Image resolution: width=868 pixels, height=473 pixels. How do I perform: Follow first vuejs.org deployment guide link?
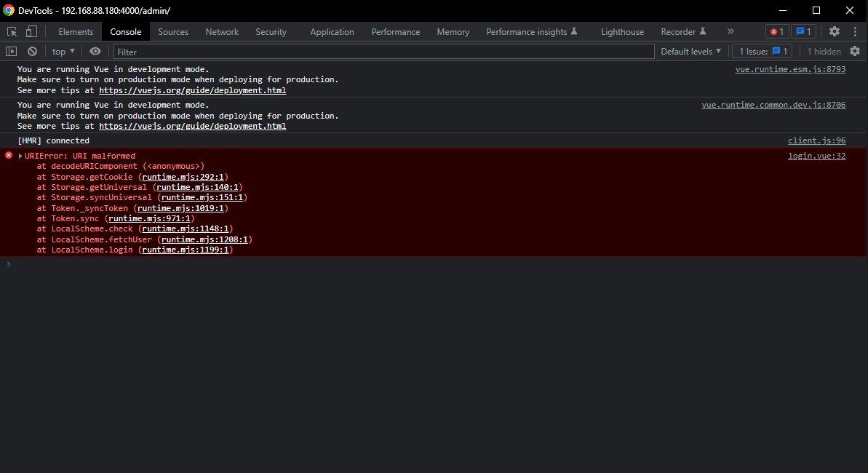coord(192,90)
